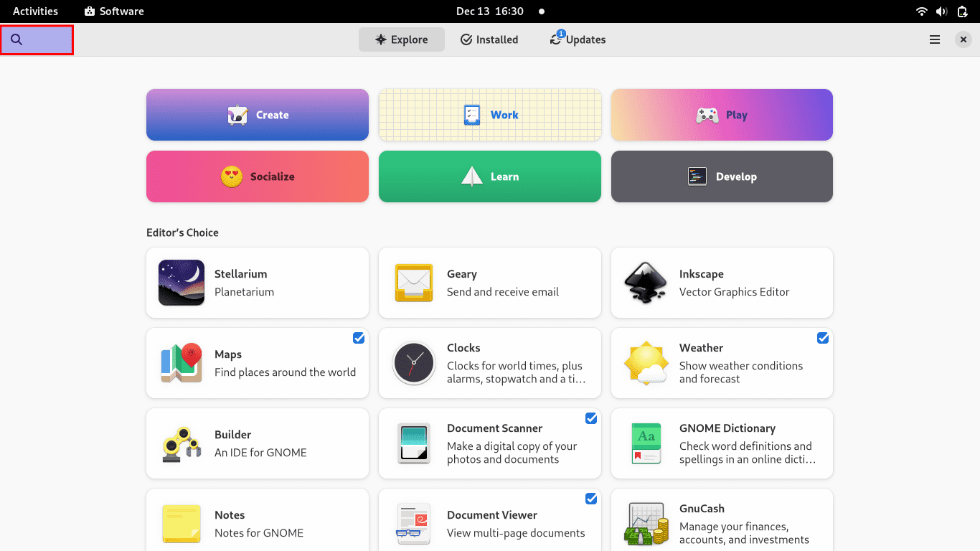Click the Stellarium app title
Screen dimensions: 980x551
(x=240, y=274)
